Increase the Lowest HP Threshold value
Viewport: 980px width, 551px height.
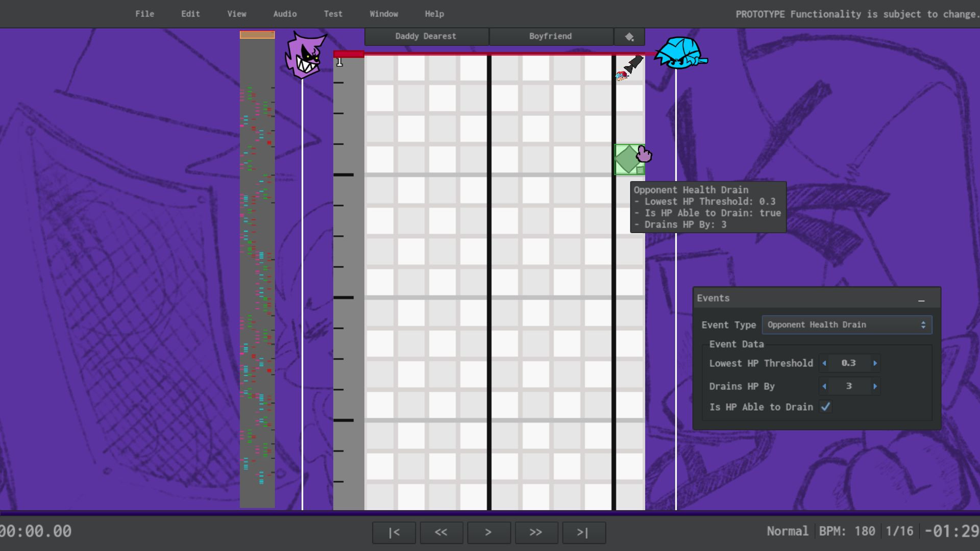point(875,363)
